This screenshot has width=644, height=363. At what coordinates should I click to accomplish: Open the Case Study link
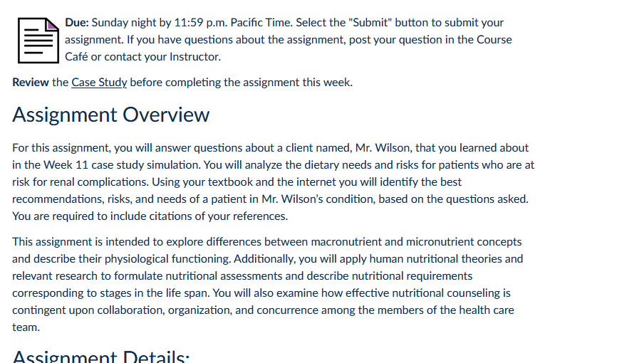(99, 82)
